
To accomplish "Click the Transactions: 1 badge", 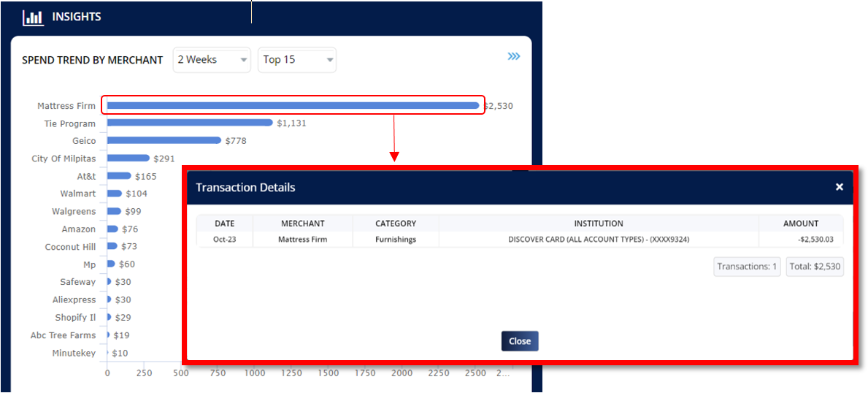I will (748, 267).
